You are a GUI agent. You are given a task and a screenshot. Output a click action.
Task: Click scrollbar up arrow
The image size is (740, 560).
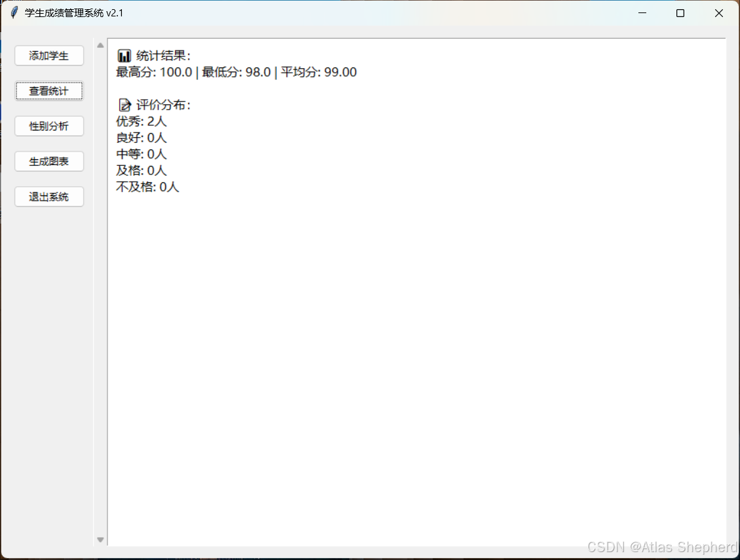click(100, 45)
